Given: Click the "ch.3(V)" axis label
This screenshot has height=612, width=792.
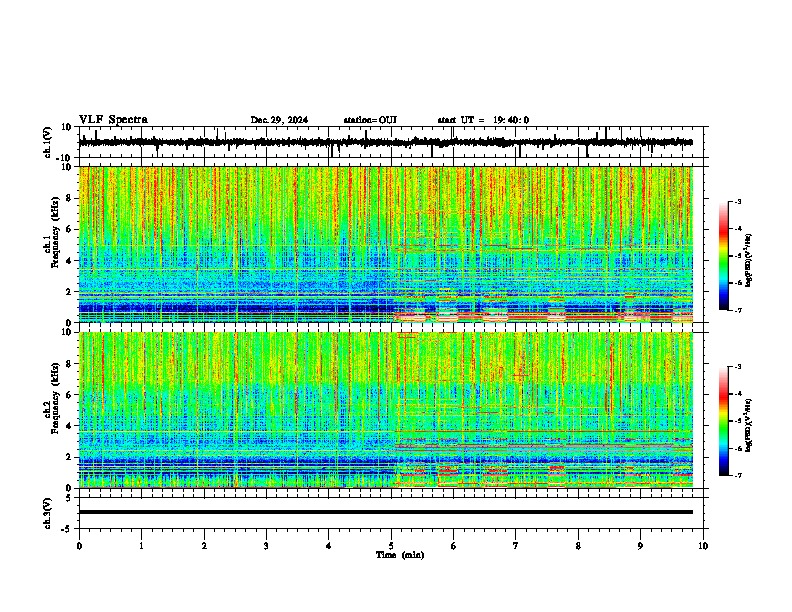Looking at the screenshot, I should click(48, 513).
